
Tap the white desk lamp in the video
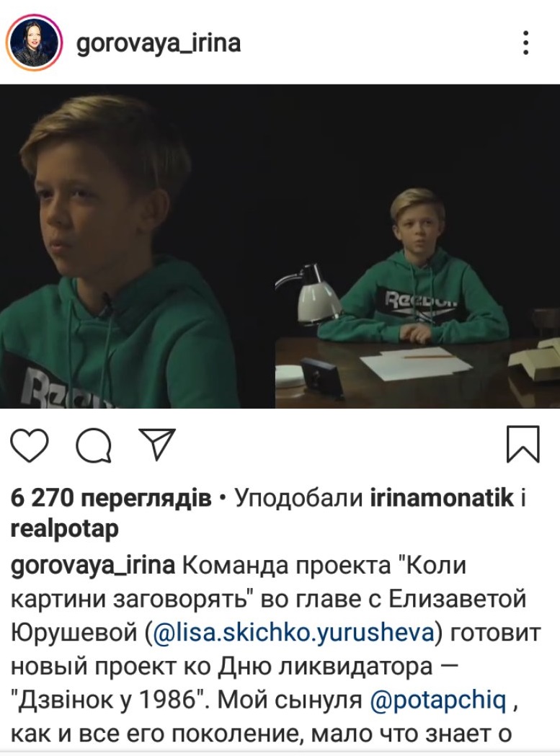(308, 293)
